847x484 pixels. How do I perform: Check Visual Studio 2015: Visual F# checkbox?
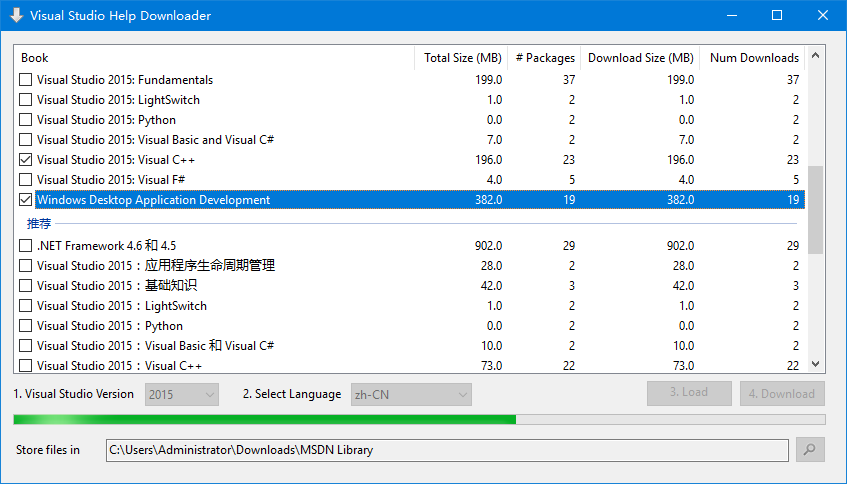[x=25, y=179]
